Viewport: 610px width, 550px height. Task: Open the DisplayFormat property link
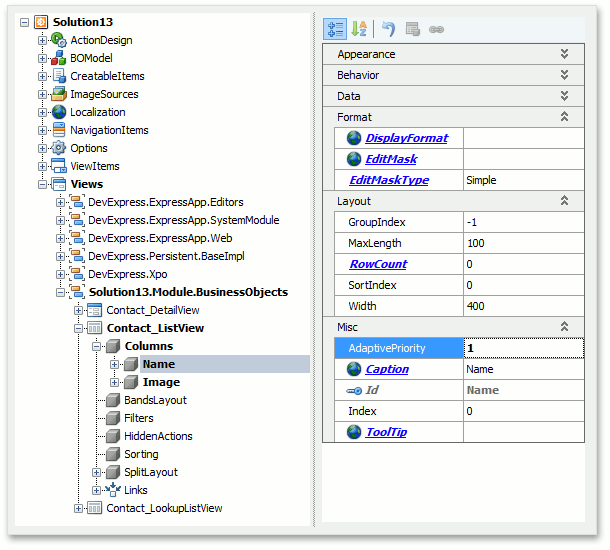[x=407, y=138]
